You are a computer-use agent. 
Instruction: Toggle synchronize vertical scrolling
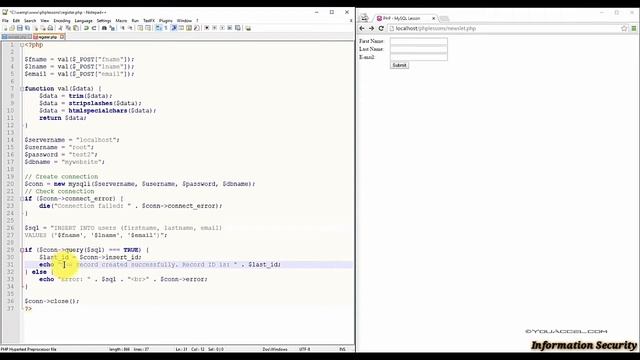pos(140,28)
